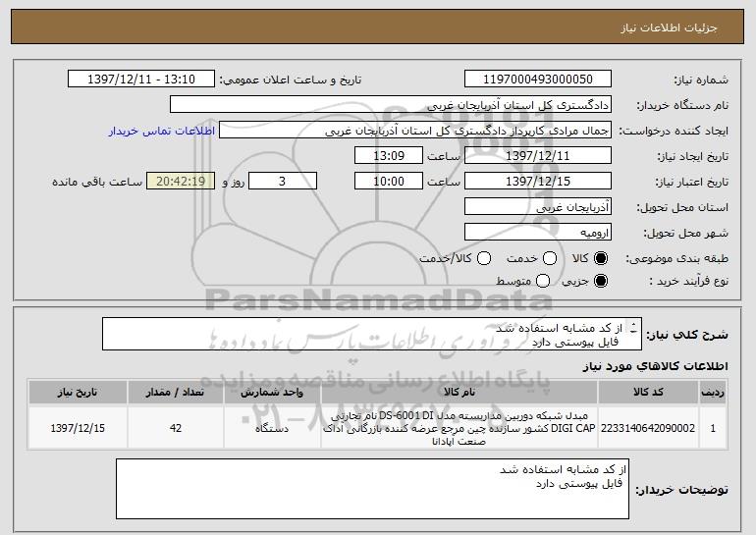The image size is (756, 535).
Task: Click the ساعت باقی مانده label
Action: tap(97, 182)
